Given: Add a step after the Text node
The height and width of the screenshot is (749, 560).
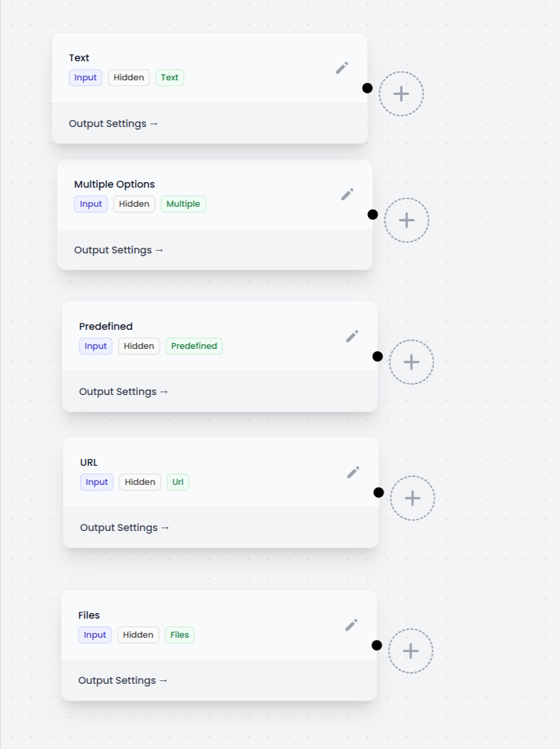Looking at the screenshot, I should pyautogui.click(x=401, y=94).
